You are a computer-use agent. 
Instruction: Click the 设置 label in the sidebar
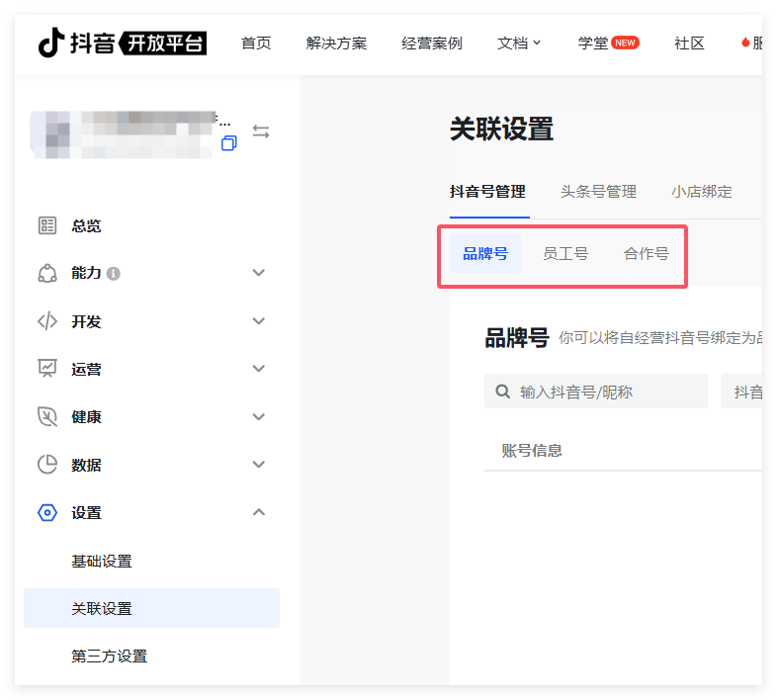pos(86,512)
